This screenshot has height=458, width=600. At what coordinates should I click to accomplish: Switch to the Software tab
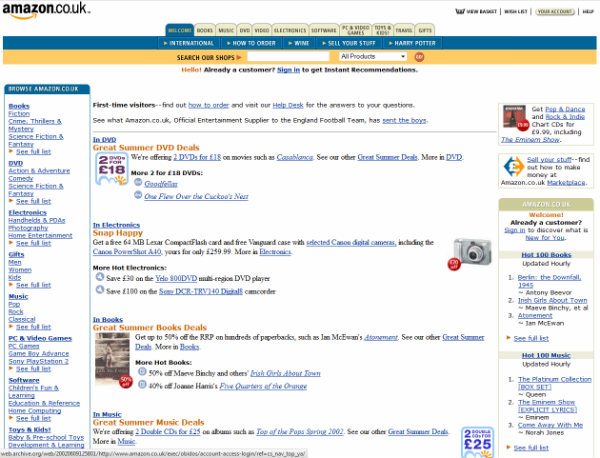point(324,30)
